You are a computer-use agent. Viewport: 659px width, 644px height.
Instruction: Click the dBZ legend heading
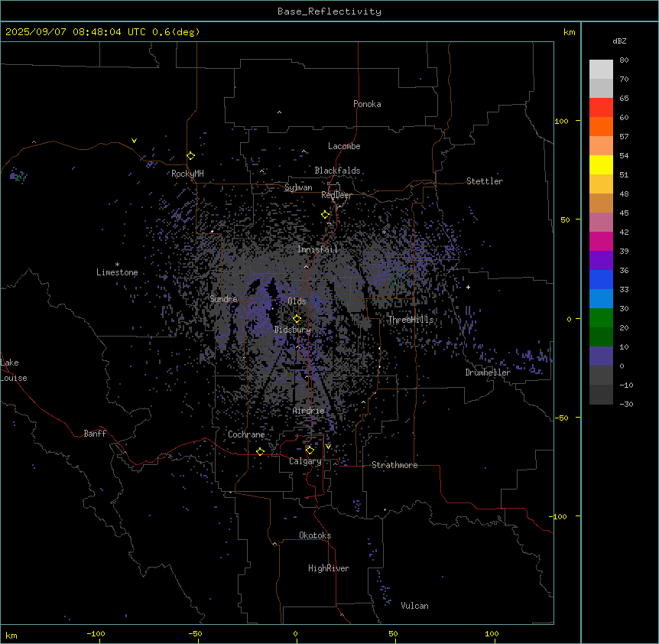click(x=619, y=41)
